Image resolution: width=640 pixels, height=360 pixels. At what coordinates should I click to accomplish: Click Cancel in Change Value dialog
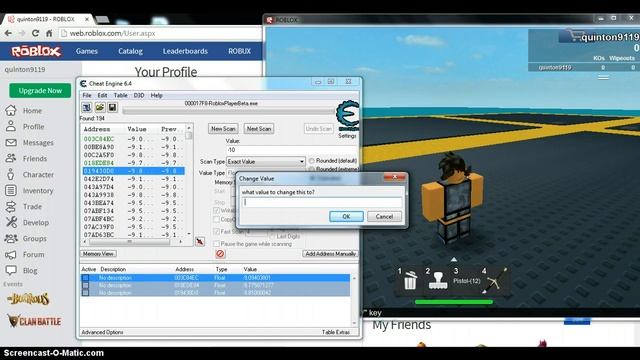coord(384,216)
